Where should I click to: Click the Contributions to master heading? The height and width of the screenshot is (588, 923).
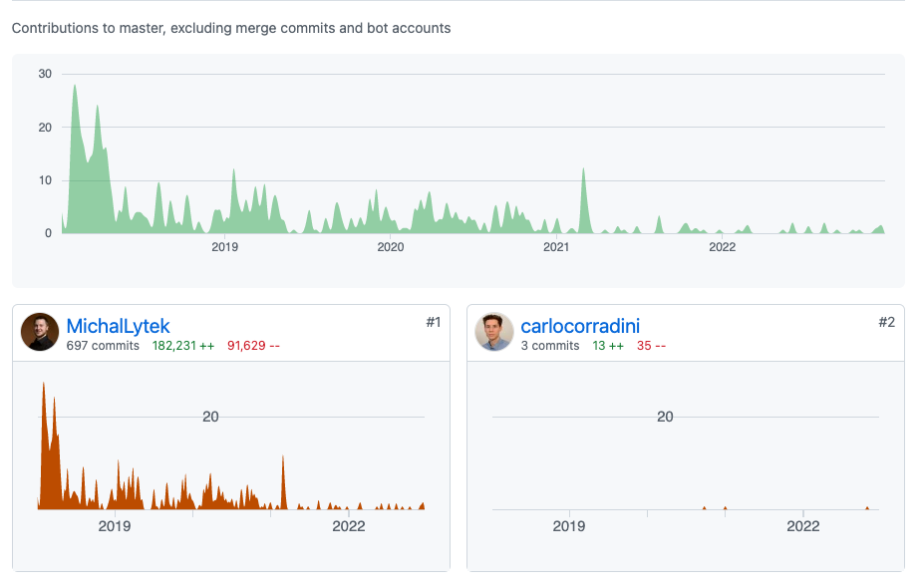click(229, 28)
